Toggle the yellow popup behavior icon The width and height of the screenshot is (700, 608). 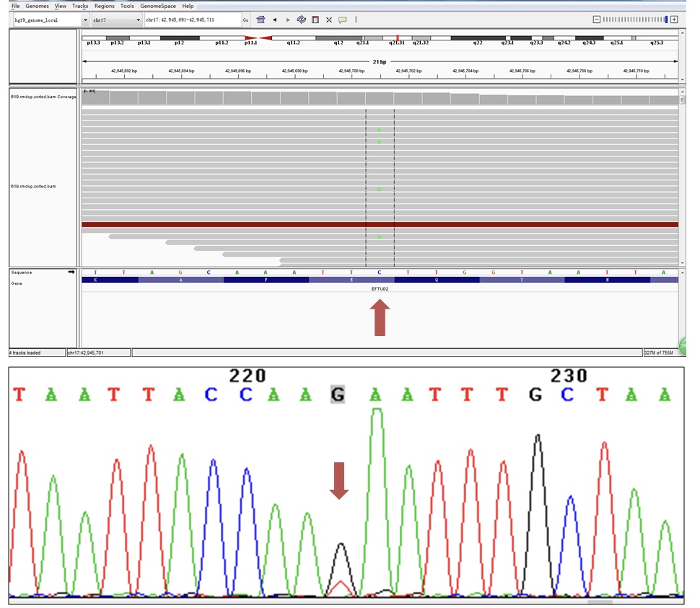pyautogui.click(x=343, y=19)
